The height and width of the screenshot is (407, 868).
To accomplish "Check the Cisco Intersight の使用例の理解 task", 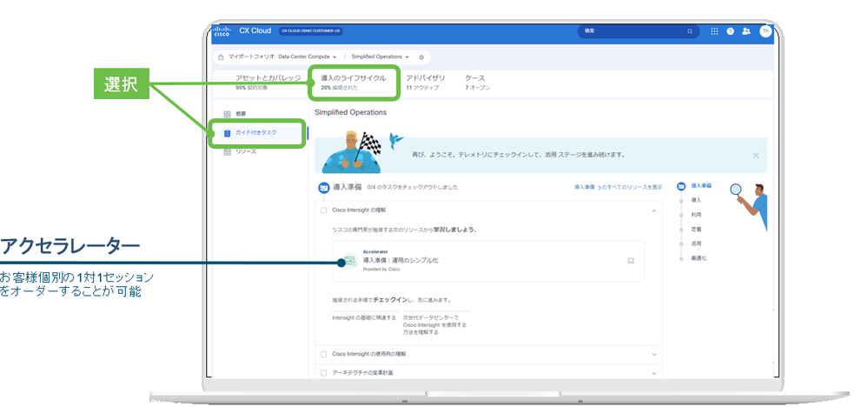I will click(324, 355).
